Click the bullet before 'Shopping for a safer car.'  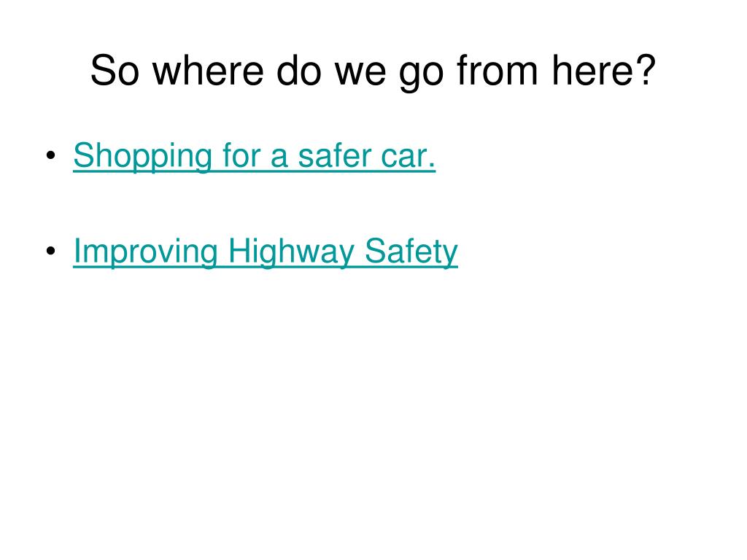51,155
